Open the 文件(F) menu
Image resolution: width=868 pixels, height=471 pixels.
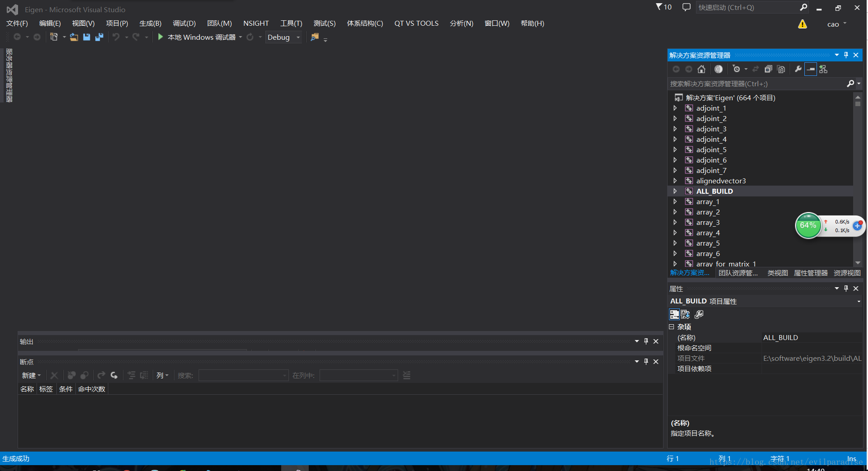tap(17, 23)
